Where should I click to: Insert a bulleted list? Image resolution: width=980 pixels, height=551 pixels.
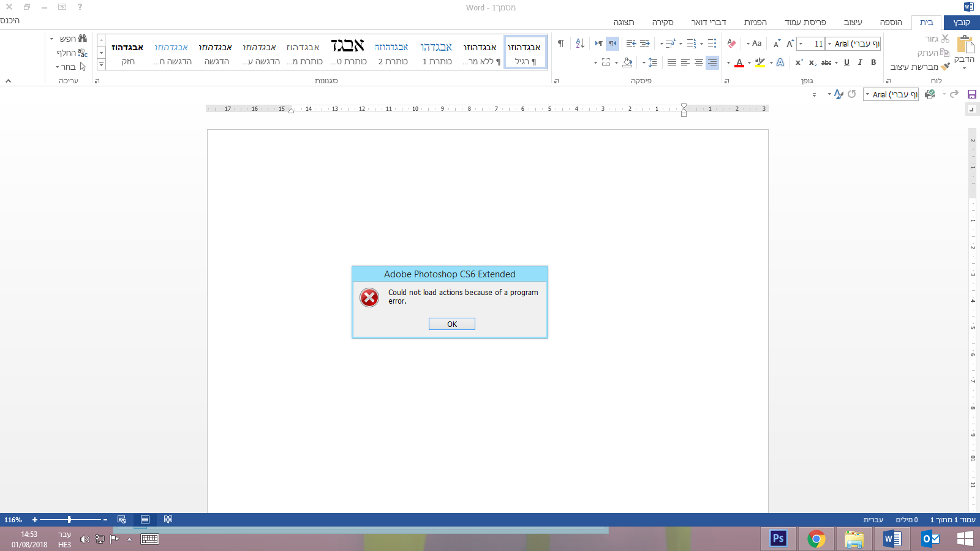[712, 43]
